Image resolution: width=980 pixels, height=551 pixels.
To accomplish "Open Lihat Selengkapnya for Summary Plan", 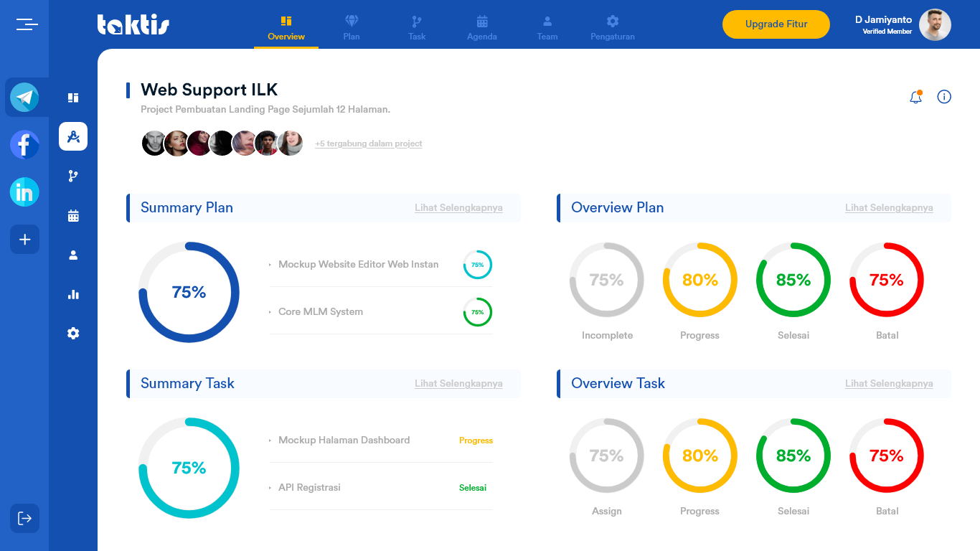I will tap(458, 208).
